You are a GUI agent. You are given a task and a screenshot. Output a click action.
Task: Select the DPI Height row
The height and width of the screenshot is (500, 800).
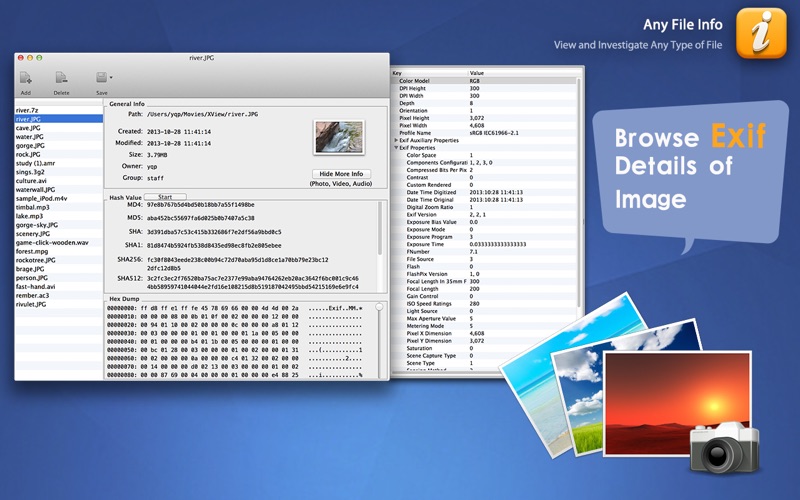pos(484,88)
